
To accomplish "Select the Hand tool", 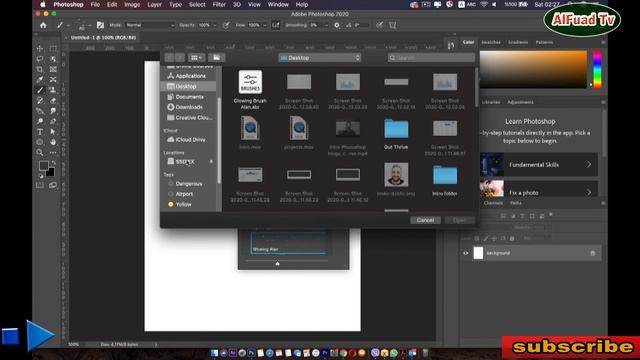I will (x=53, y=142).
